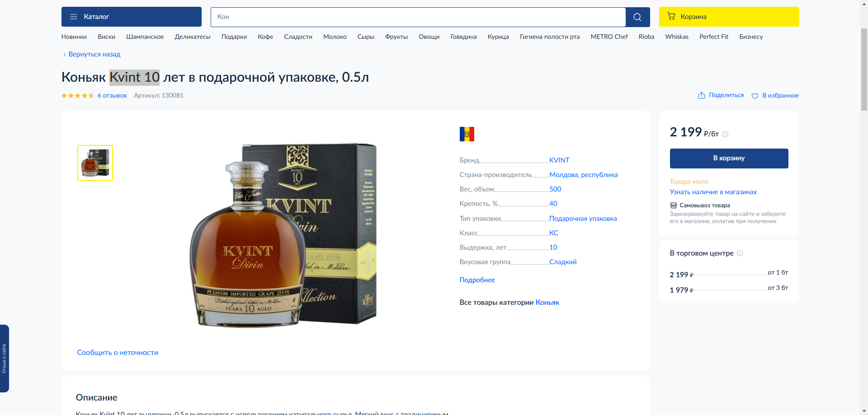Click the Артикул: 130081 text
868x415 pixels.
(159, 95)
